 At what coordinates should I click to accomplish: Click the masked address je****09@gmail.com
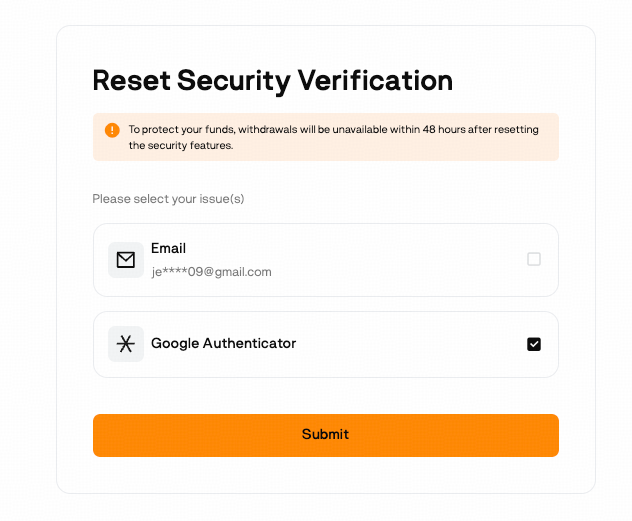(x=211, y=272)
